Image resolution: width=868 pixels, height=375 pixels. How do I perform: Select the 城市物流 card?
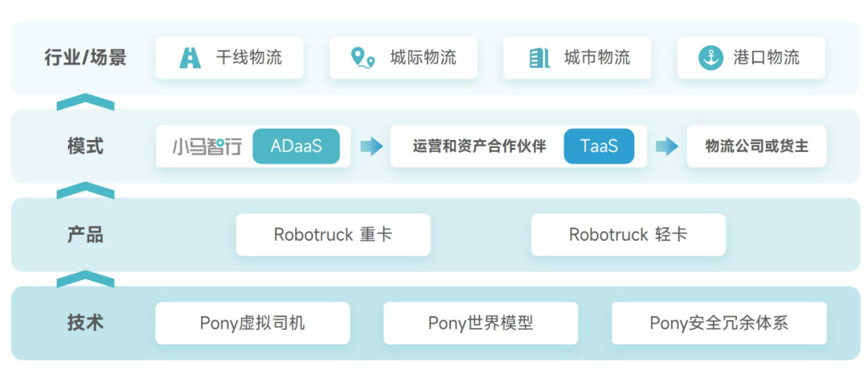tap(577, 58)
